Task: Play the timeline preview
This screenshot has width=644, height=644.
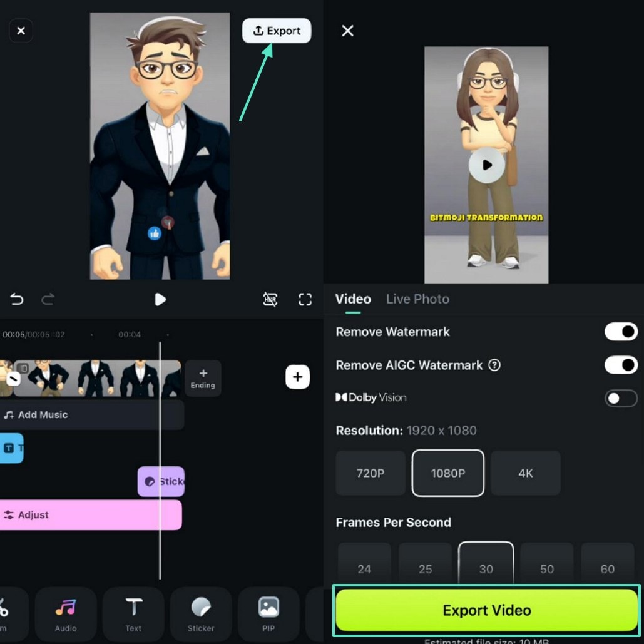Action: (160, 299)
